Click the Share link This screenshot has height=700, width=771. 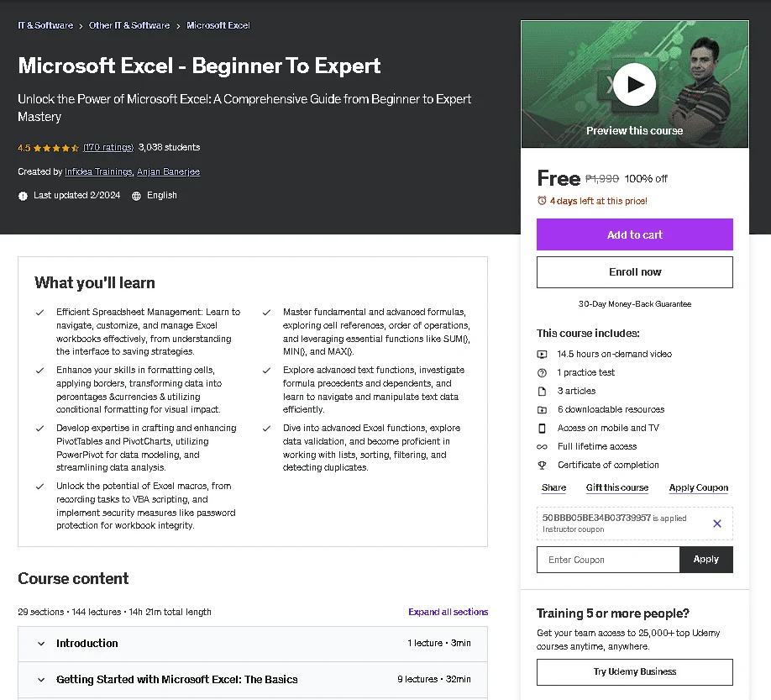pyautogui.click(x=553, y=488)
